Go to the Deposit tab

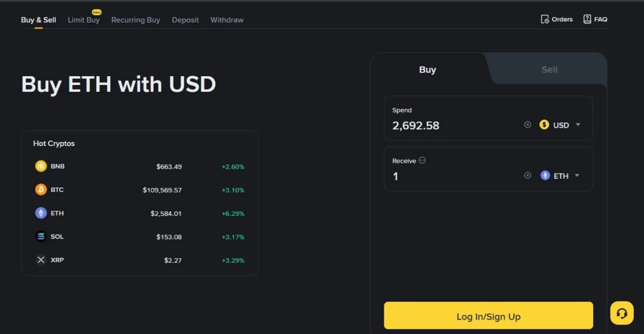(186, 19)
